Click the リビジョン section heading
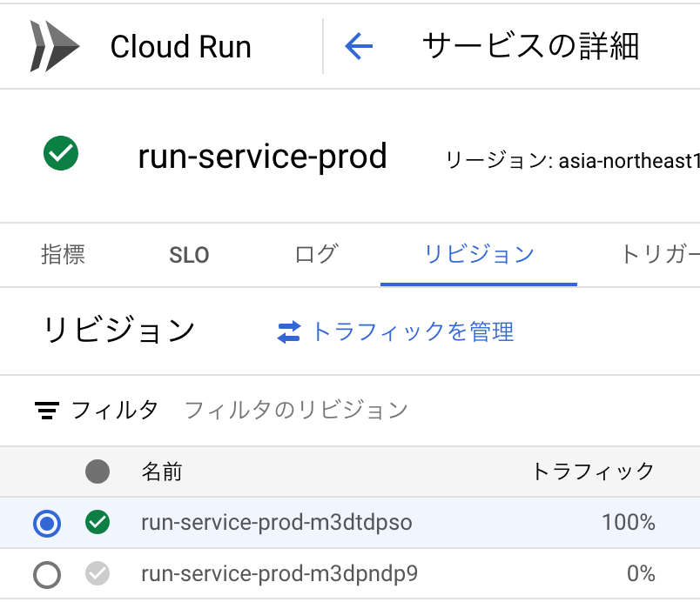This screenshot has height=602, width=700. [119, 330]
